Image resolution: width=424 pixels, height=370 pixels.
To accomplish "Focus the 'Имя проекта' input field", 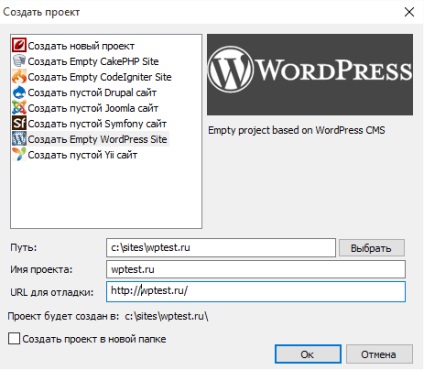I will [x=256, y=269].
